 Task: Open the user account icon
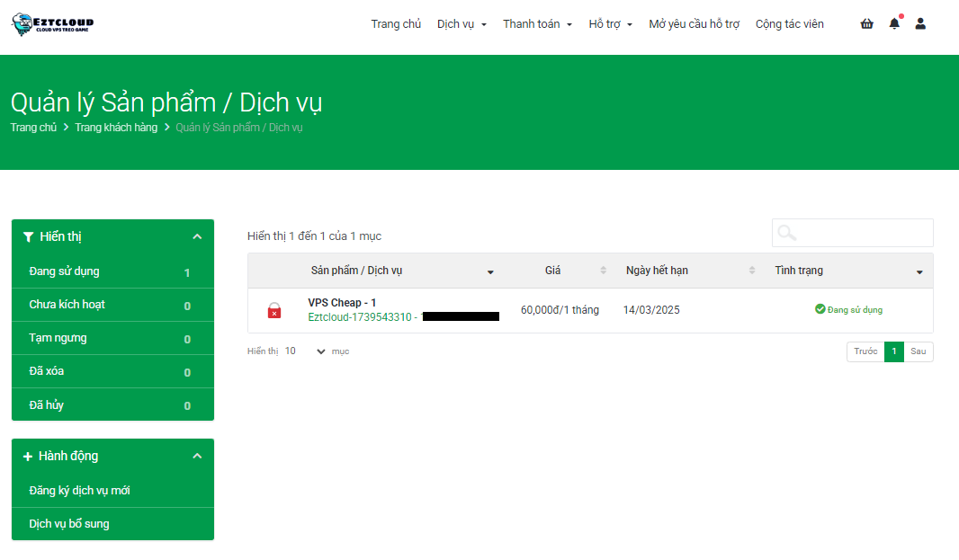920,24
